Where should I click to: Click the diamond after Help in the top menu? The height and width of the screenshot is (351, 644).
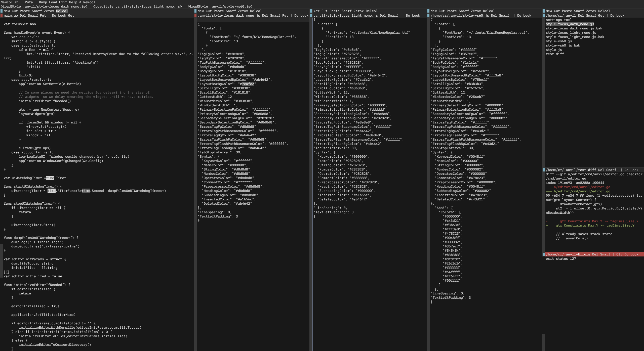click(79, 2)
